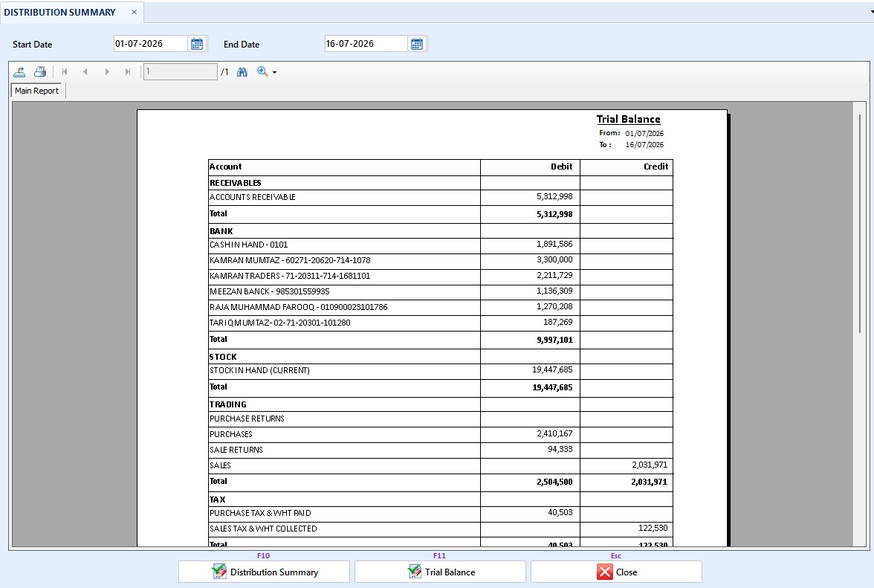
Task: Go to first page of report
Action: tap(65, 72)
